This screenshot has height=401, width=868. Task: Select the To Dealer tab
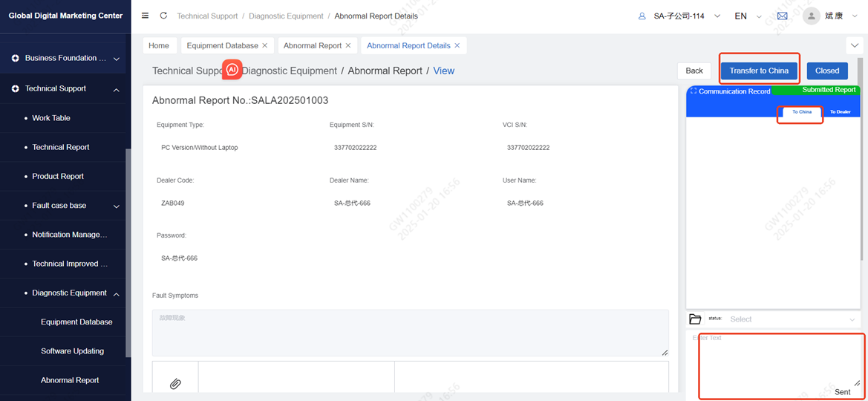point(840,112)
